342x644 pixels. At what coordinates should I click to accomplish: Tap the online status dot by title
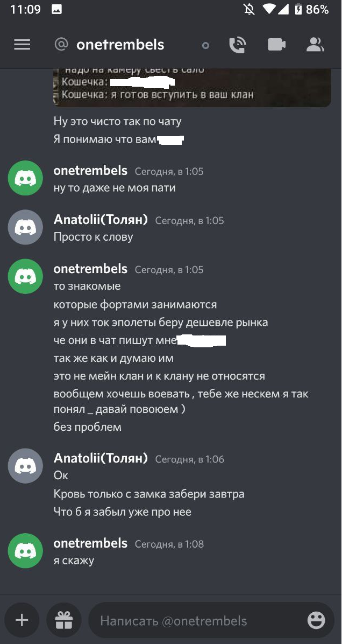(205, 46)
